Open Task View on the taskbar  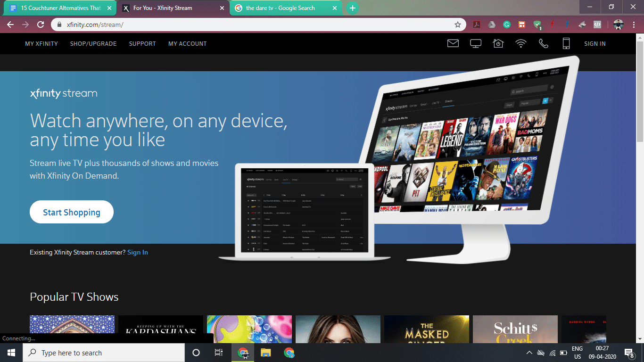coord(219,353)
